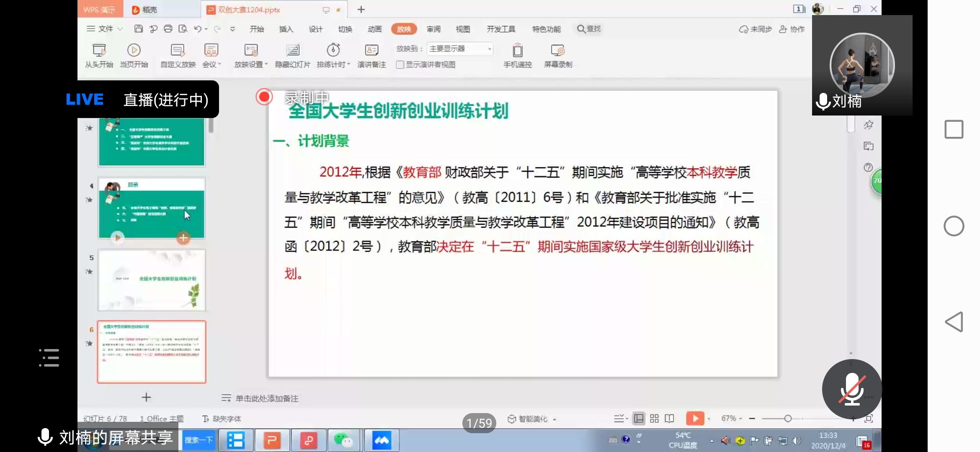Select slide 5 thumbnail
Image resolution: width=980 pixels, height=452 pixels.
(x=152, y=280)
